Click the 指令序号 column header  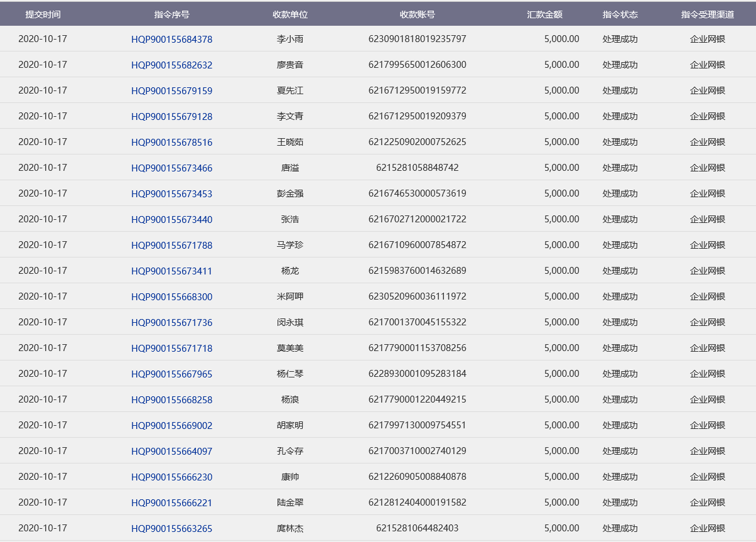[x=171, y=14]
